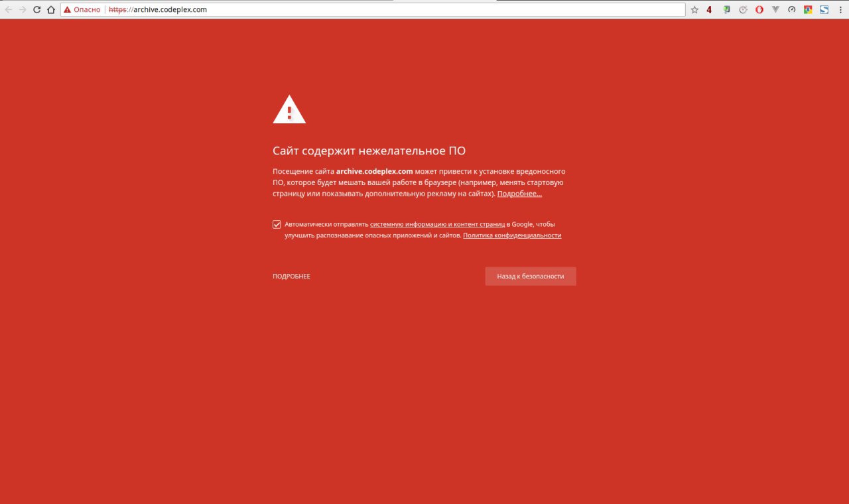Open the colorful download arrow extension

pos(808,10)
